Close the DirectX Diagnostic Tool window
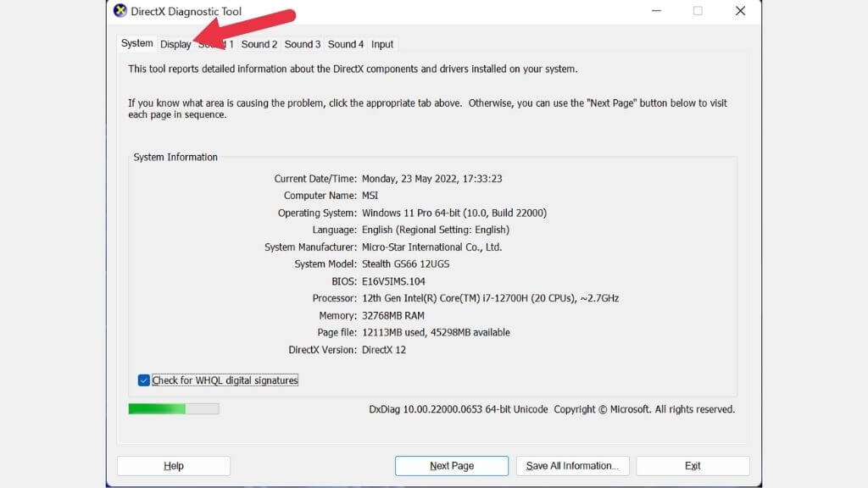Viewport: 868px width, 488px height. click(x=740, y=11)
